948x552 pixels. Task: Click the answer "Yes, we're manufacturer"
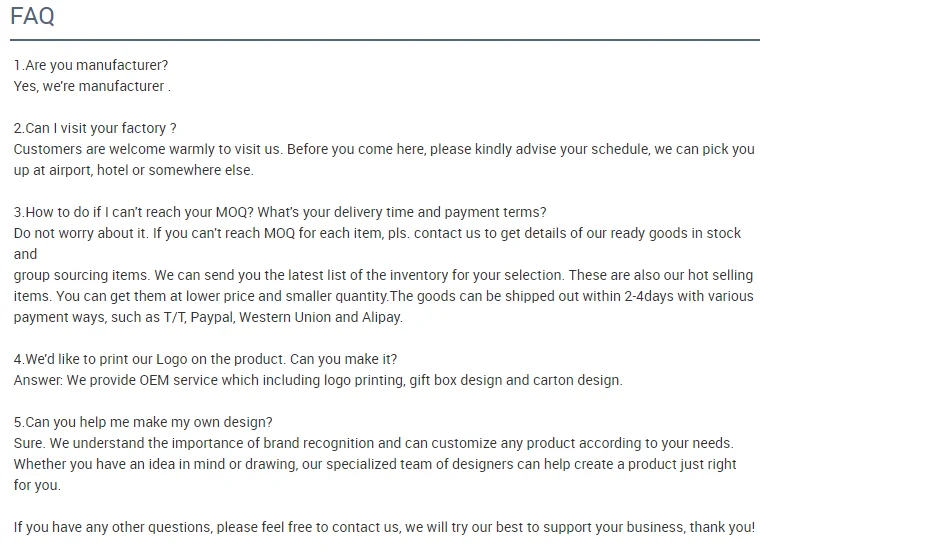coord(92,86)
